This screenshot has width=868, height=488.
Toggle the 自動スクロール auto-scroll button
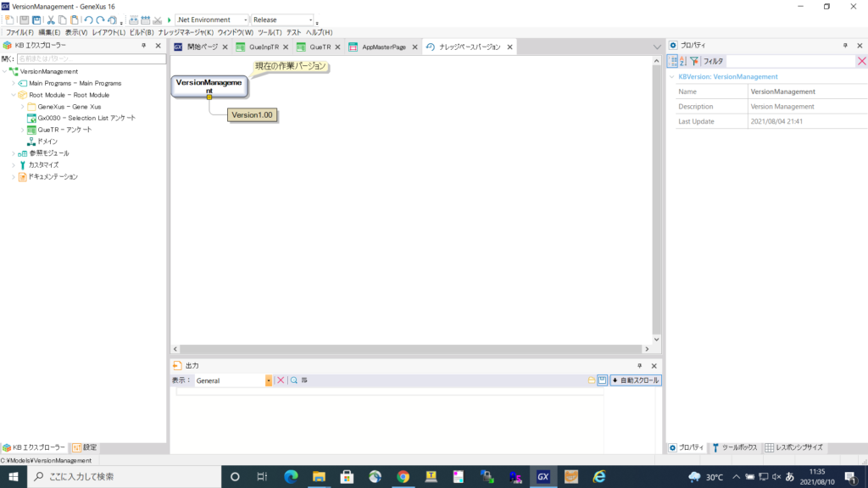636,380
